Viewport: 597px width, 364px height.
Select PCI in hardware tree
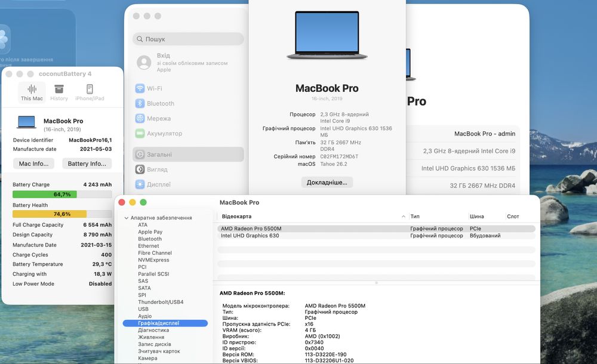[142, 267]
